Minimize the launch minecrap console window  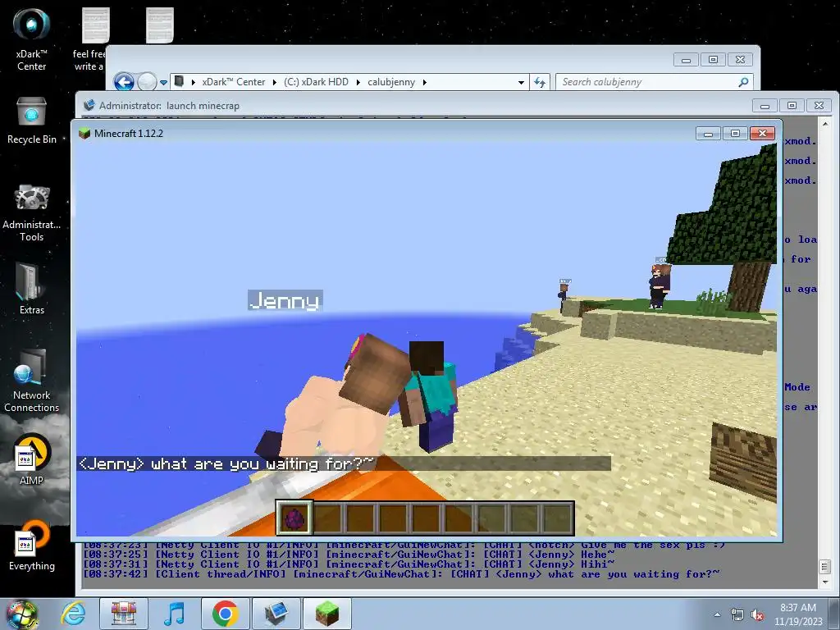tap(765, 106)
